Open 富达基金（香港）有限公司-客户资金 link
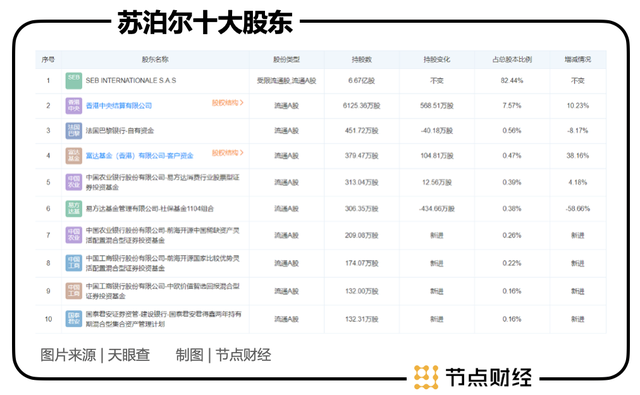The width and height of the screenshot is (640, 395). [140, 156]
